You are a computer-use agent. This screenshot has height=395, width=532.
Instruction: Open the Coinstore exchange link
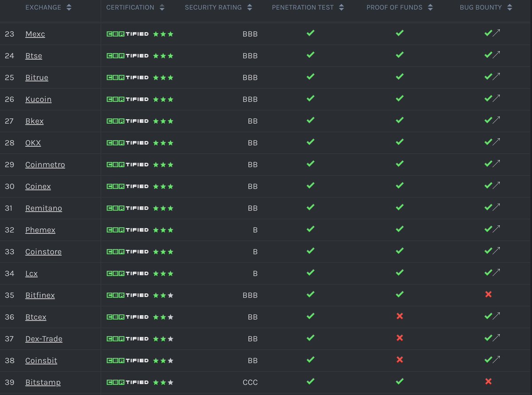pyautogui.click(x=43, y=251)
